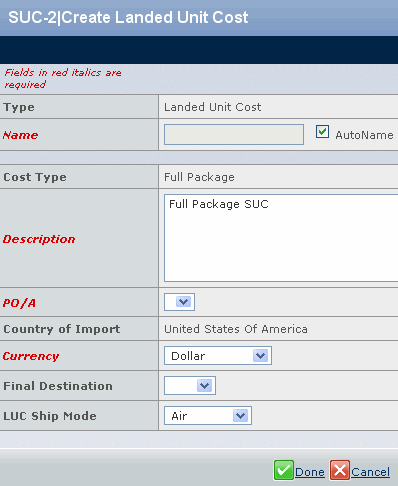Viewport: 398px width, 486px height.
Task: Click the Full Package cost type value
Action: [x=199, y=177]
